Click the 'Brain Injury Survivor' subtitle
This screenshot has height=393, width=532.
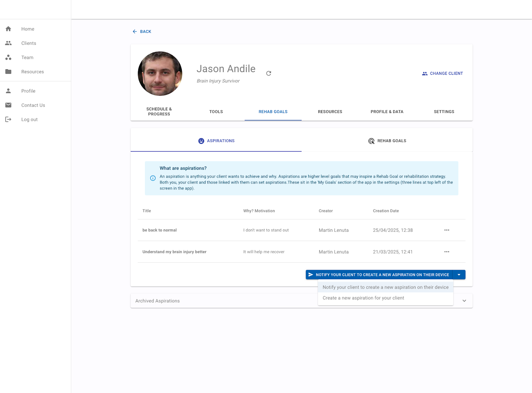[218, 81]
